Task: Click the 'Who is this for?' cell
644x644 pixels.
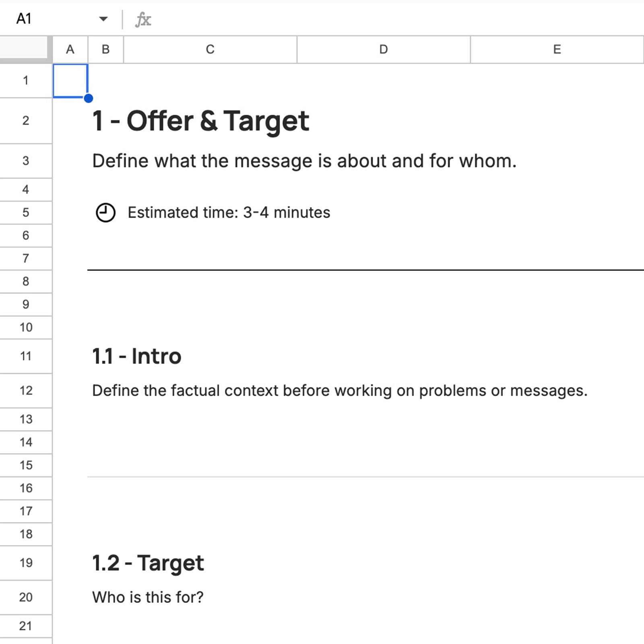Action: 148,597
